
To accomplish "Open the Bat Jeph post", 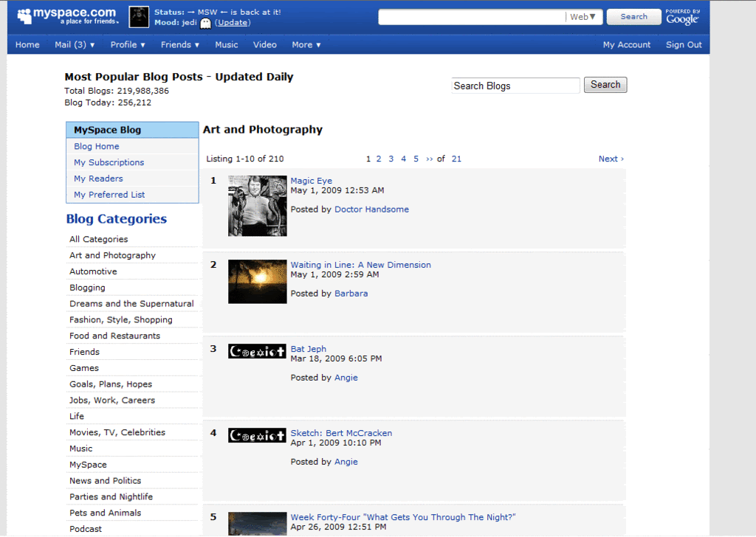I will click(308, 349).
